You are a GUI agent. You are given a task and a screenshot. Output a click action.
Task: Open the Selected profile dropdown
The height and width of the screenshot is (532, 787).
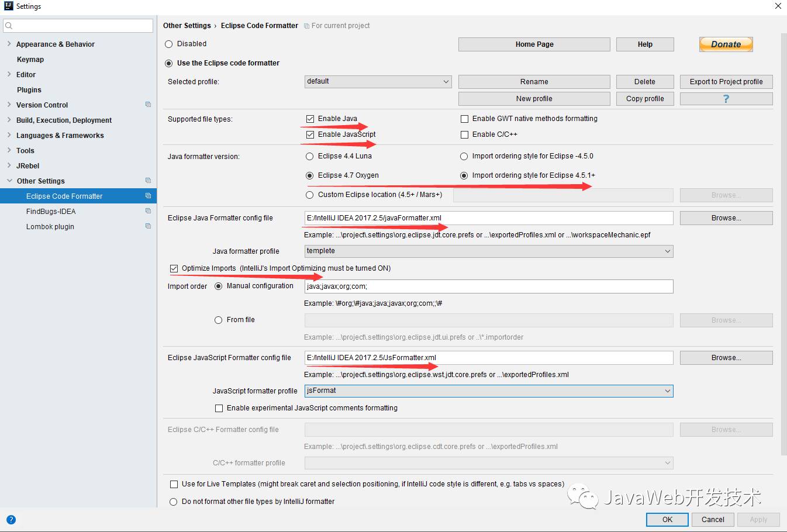378,81
